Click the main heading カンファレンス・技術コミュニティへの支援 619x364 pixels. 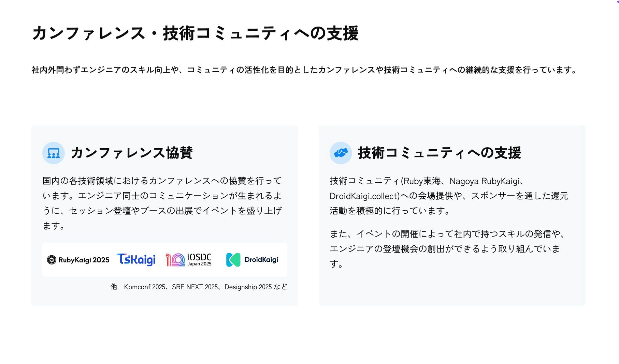pyautogui.click(x=195, y=33)
